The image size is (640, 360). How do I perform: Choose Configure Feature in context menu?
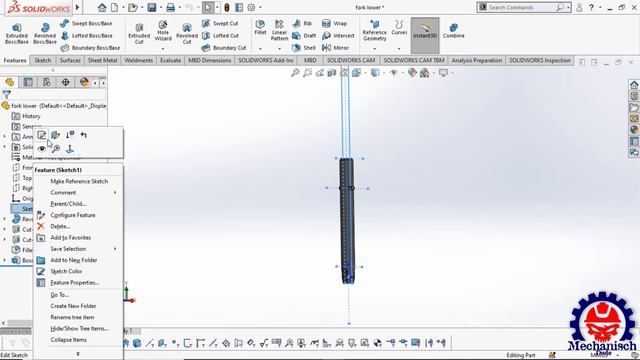(73, 215)
